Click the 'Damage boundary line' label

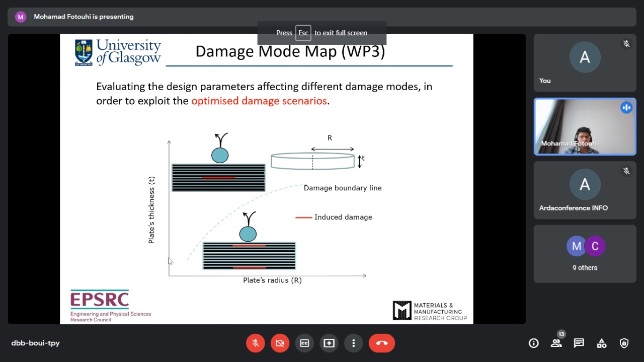pyautogui.click(x=343, y=188)
